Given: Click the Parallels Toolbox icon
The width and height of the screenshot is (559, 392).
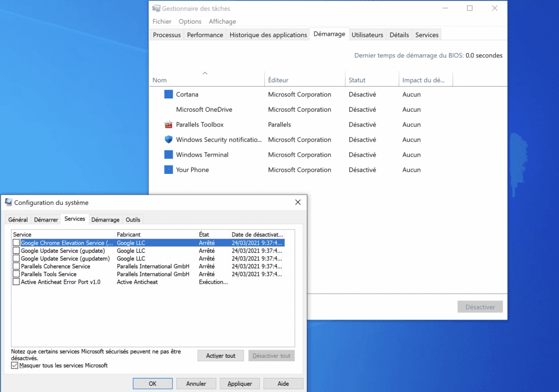Looking at the screenshot, I should pyautogui.click(x=168, y=125).
